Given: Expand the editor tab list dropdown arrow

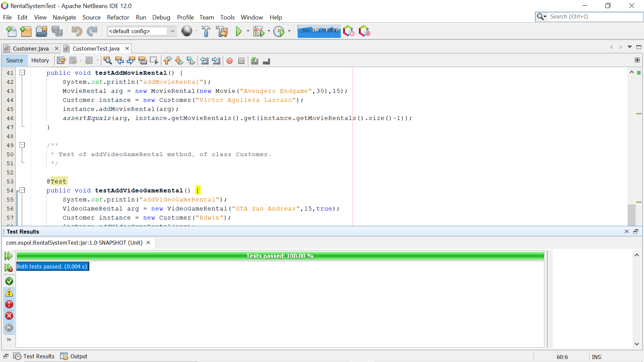Looking at the screenshot, I should pyautogui.click(x=630, y=48).
